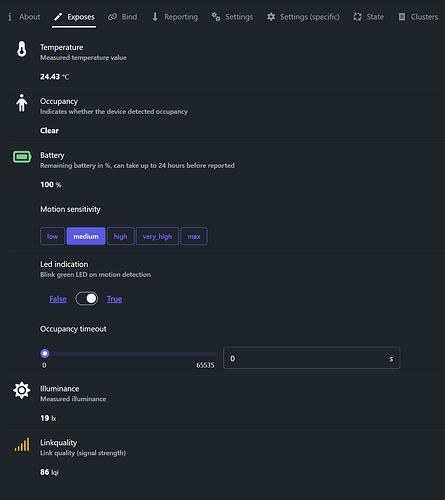
Task: Click the True link for Led indication
Action: tap(114, 299)
